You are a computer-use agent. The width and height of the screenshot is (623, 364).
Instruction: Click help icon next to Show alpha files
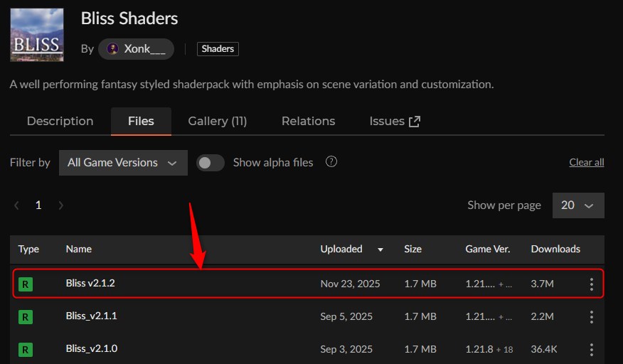click(331, 161)
